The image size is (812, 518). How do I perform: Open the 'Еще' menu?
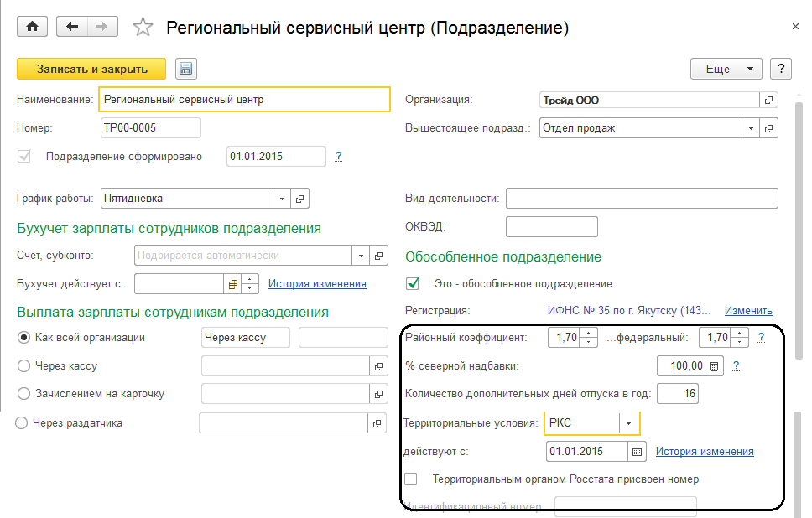(x=726, y=69)
